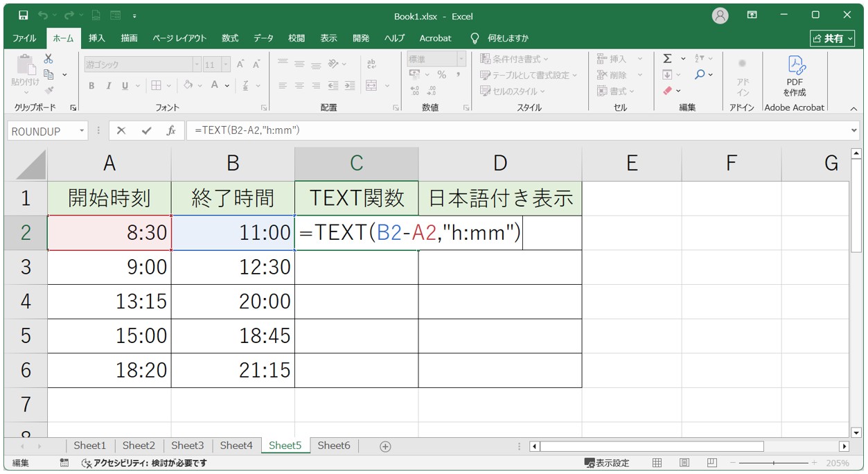Cancel the formula entry with X
Image resolution: width=868 pixels, height=474 pixels.
121,130
